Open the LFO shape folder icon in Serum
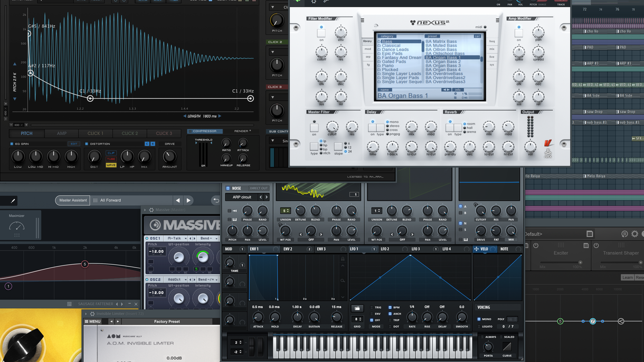This screenshot has height=362, width=644. [x=357, y=309]
